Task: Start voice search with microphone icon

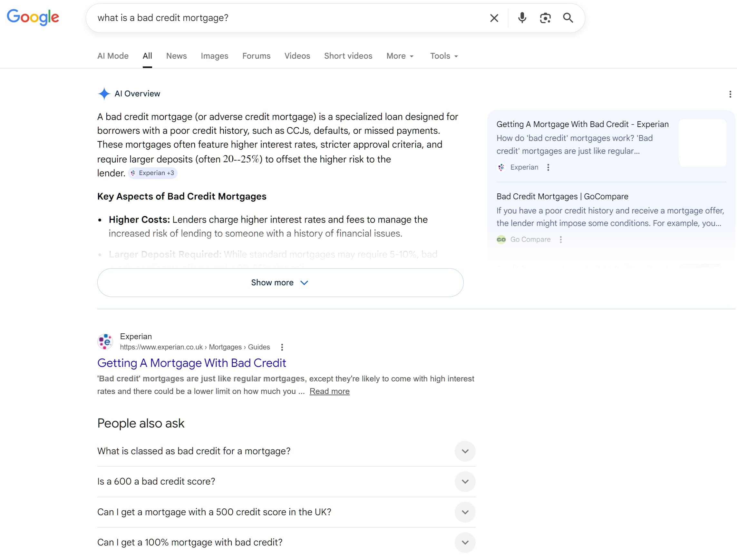Action: point(522,18)
